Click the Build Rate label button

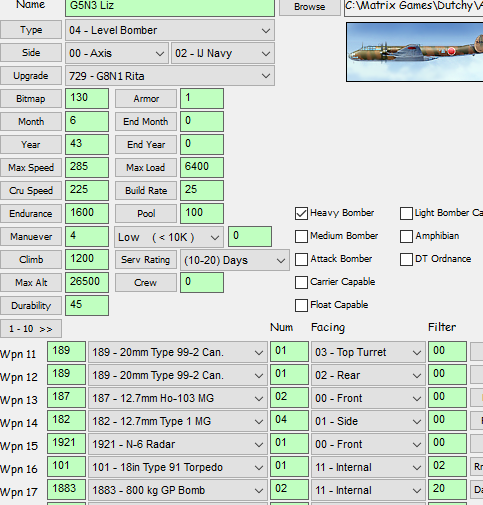pyautogui.click(x=146, y=190)
